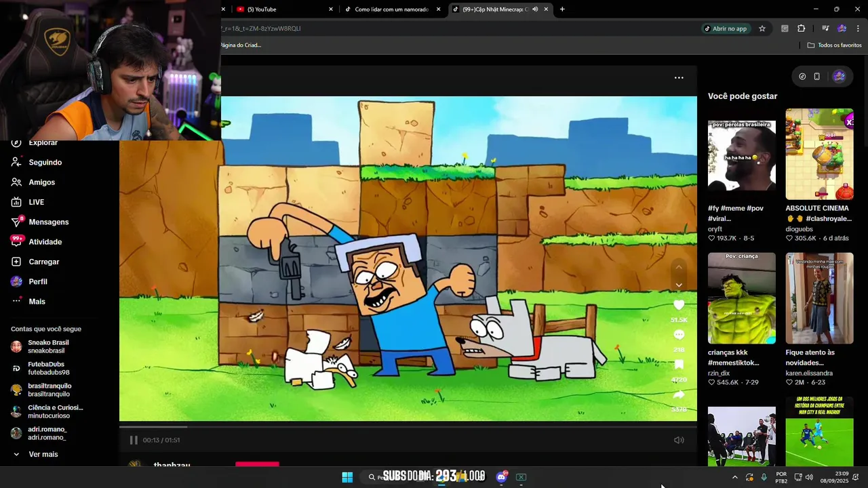This screenshot has width=868, height=488.
Task: Click taskbar microphone icon
Action: tap(764, 477)
